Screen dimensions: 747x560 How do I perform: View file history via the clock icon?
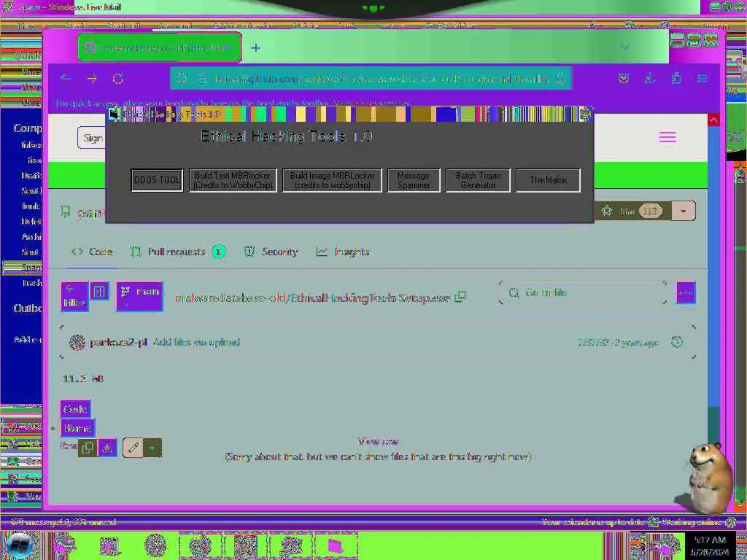coord(676,342)
